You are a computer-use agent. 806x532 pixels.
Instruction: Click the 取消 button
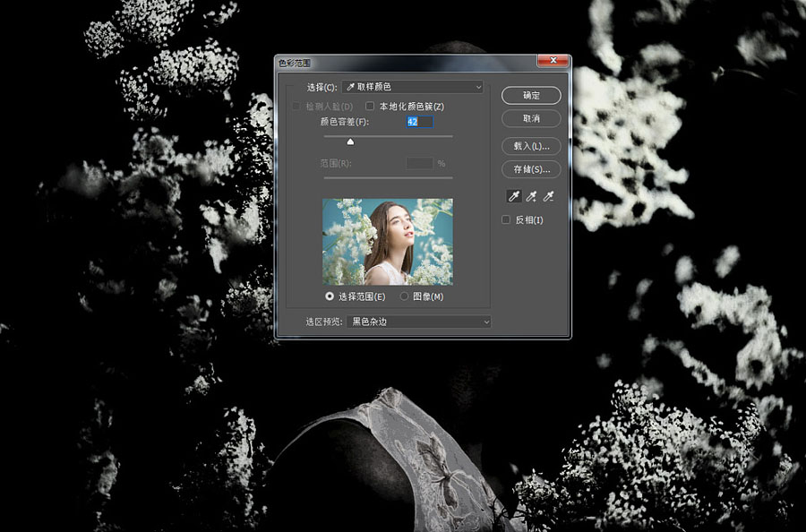tap(531, 118)
